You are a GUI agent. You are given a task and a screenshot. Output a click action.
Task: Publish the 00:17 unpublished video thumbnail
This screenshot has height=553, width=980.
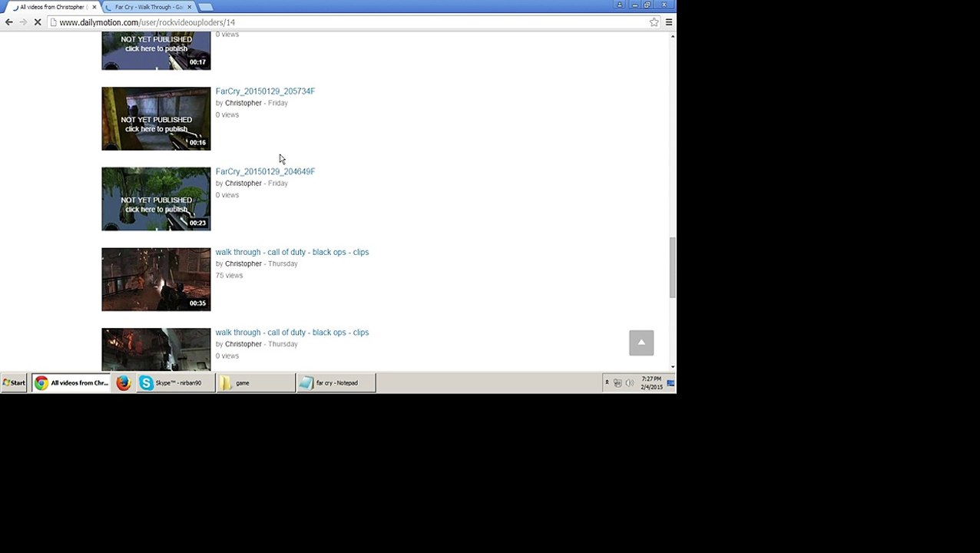(x=156, y=51)
